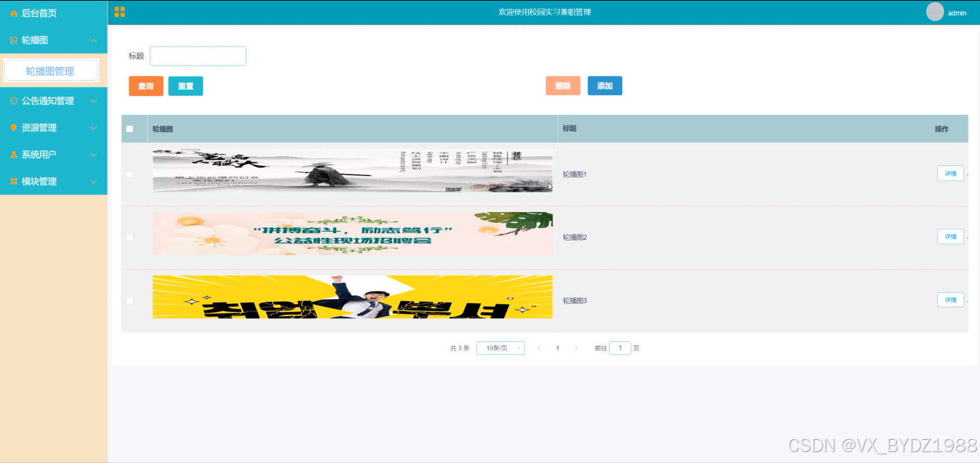Check the checkbox for 轮播图2 row

(x=129, y=237)
